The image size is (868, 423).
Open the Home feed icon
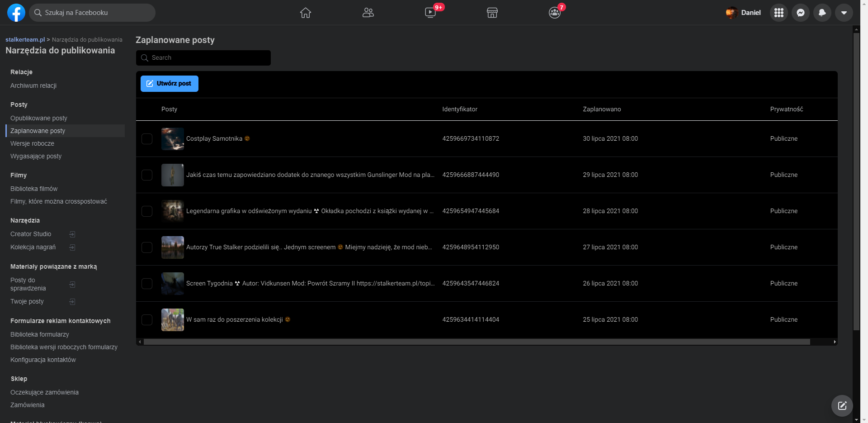(306, 13)
